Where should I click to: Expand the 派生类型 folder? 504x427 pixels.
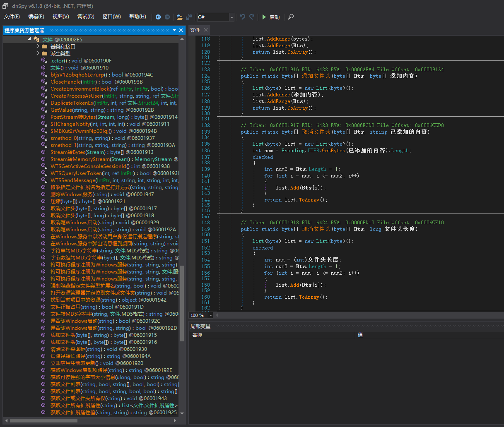pyautogui.click(x=38, y=53)
